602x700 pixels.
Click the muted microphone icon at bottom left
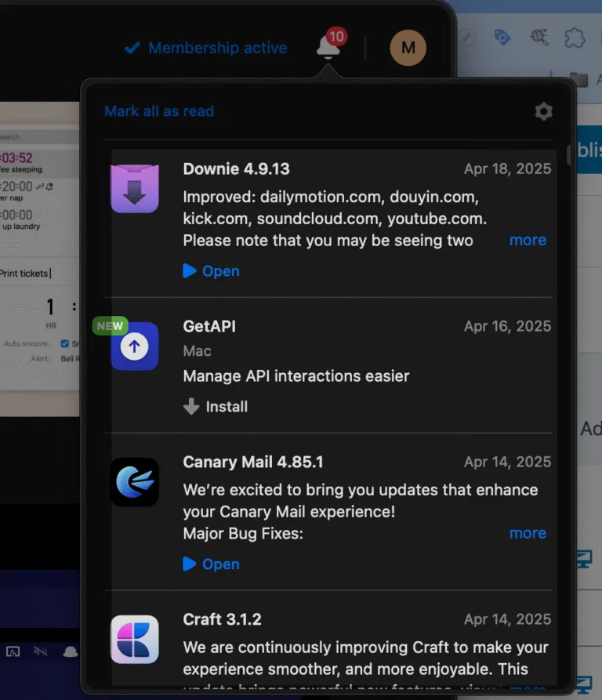[x=41, y=651]
